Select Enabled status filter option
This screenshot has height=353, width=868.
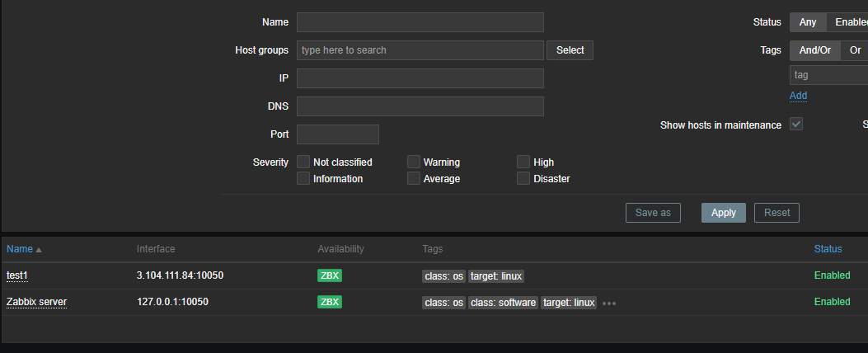847,22
